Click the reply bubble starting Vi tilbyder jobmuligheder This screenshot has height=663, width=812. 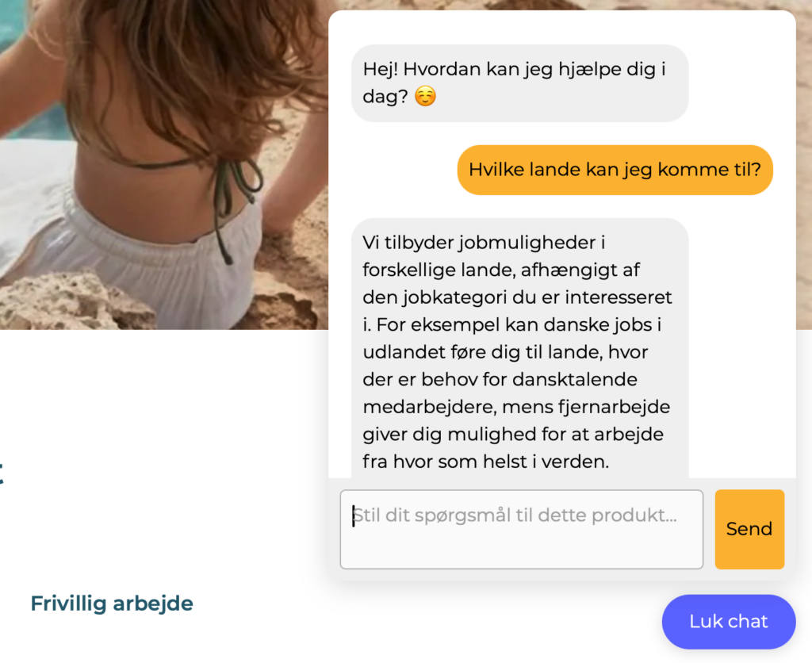(x=519, y=348)
